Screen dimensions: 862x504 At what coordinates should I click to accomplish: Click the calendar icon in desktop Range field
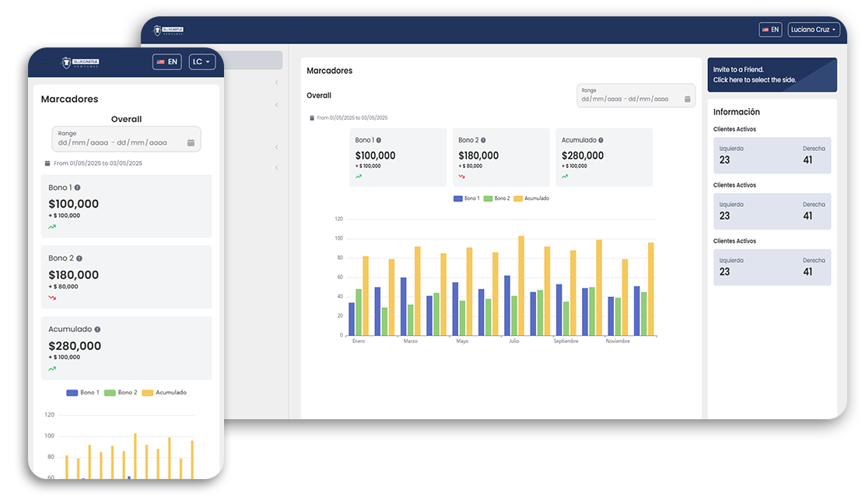coord(687,100)
